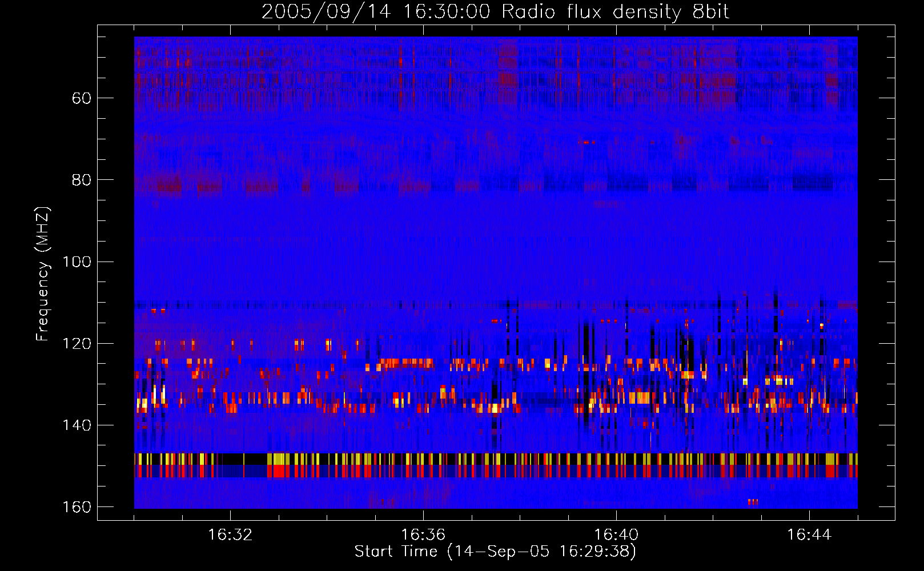
Task: Click the 16:32 time tick label
Action: tap(230, 535)
